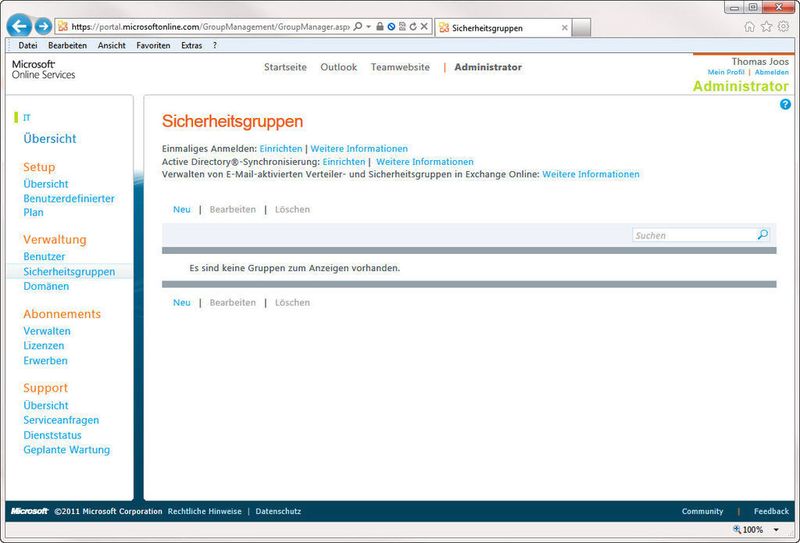Click the browser Home icon
800x543 pixels.
point(749,27)
